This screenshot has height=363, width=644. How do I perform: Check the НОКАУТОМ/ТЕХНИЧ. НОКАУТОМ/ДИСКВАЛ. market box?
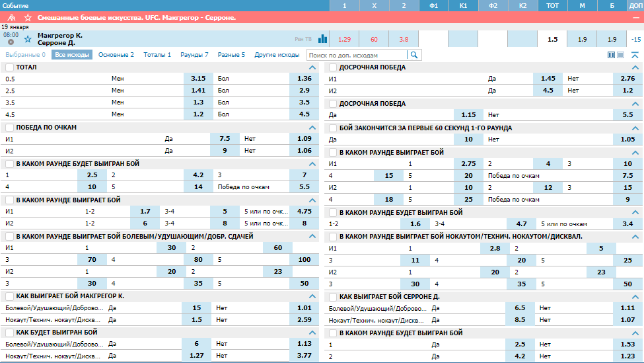333,237
